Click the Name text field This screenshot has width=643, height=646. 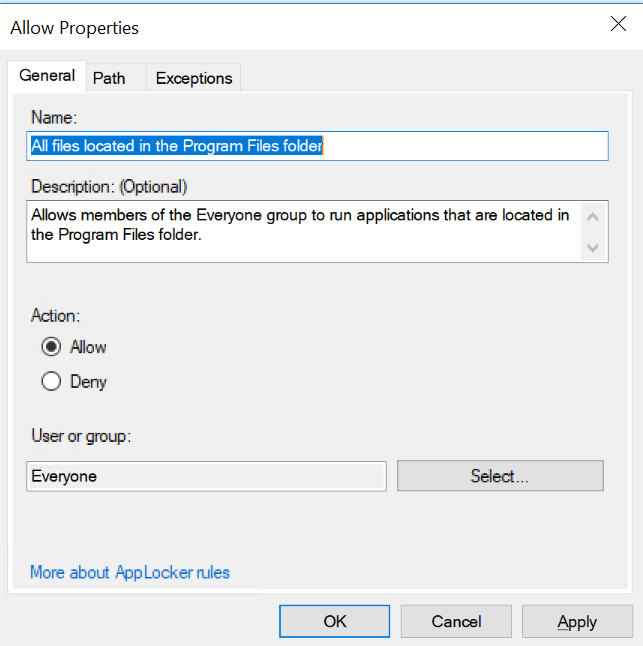318,146
